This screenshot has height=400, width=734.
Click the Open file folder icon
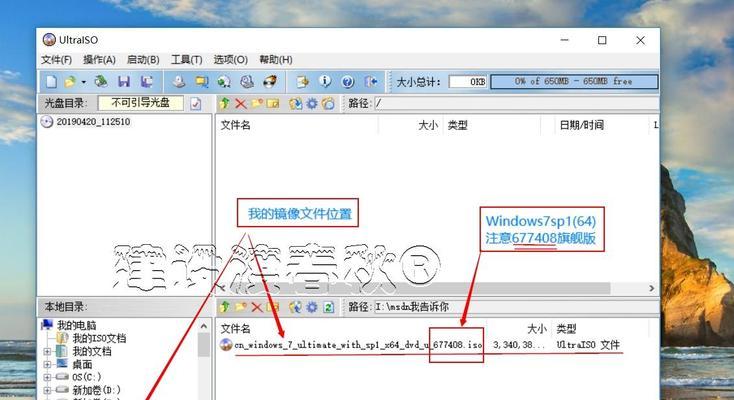(x=70, y=82)
